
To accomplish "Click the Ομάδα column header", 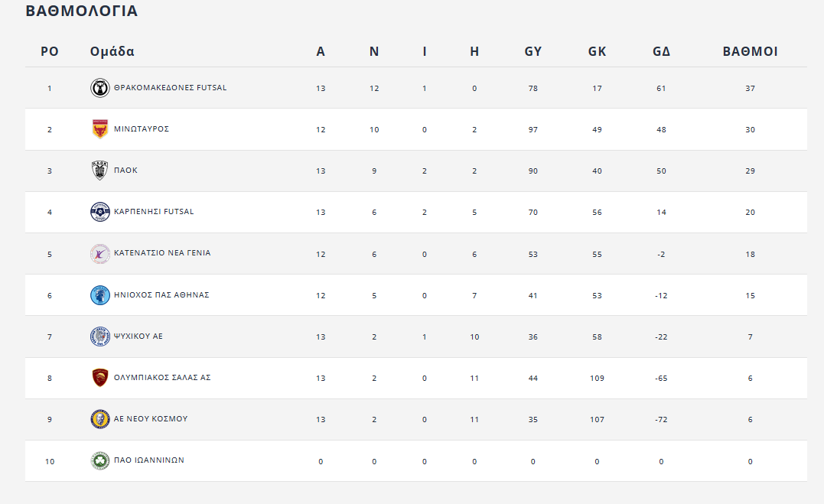I will click(112, 52).
